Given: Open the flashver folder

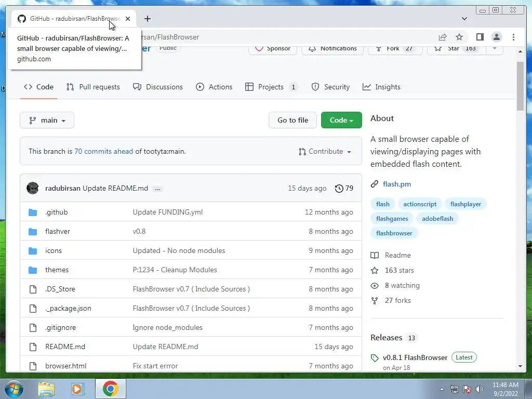Looking at the screenshot, I should coord(57,231).
